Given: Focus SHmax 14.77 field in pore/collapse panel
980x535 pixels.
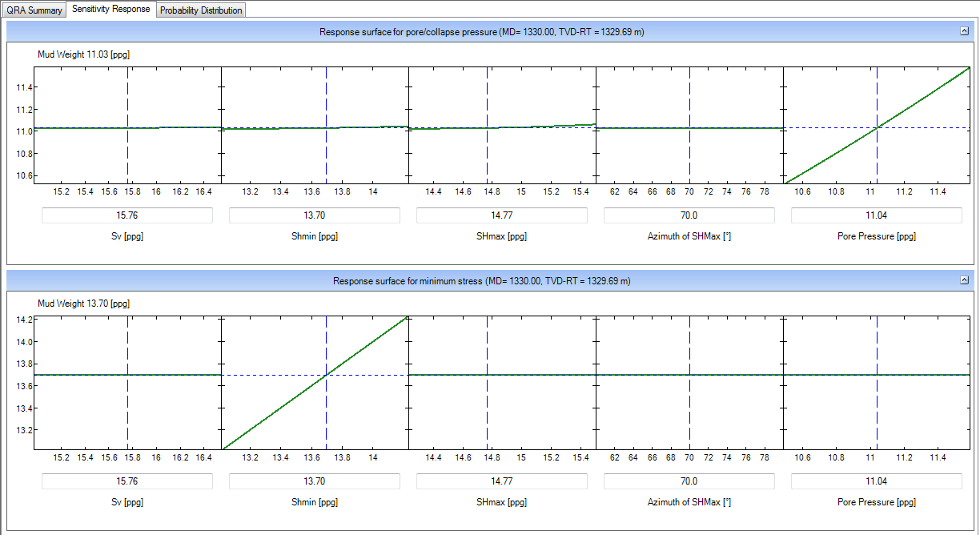Looking at the screenshot, I should click(502, 215).
